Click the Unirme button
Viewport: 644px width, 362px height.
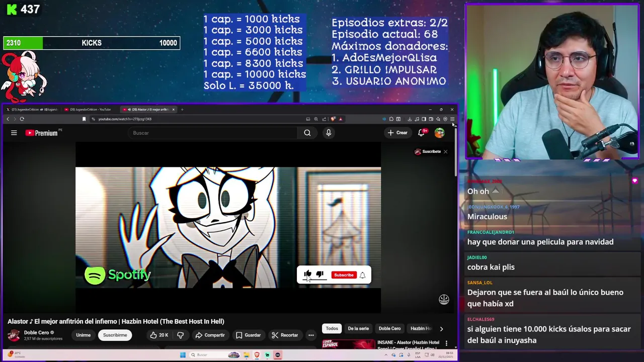click(84, 335)
